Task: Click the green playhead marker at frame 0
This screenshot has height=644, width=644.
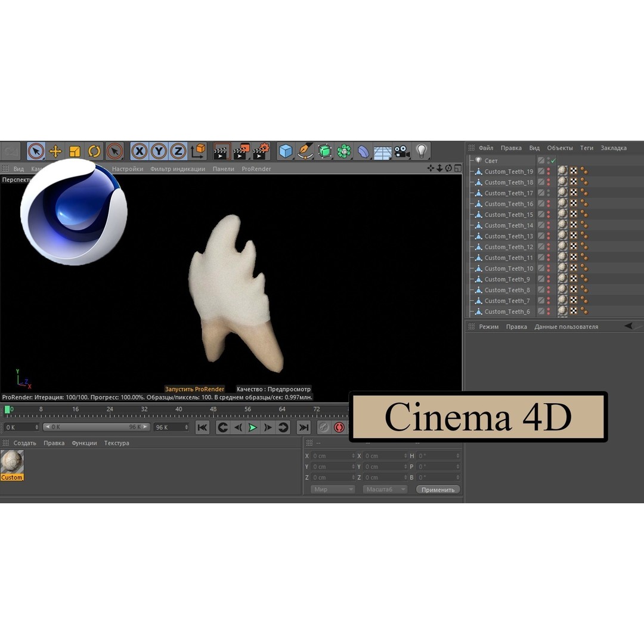Action: click(x=7, y=410)
